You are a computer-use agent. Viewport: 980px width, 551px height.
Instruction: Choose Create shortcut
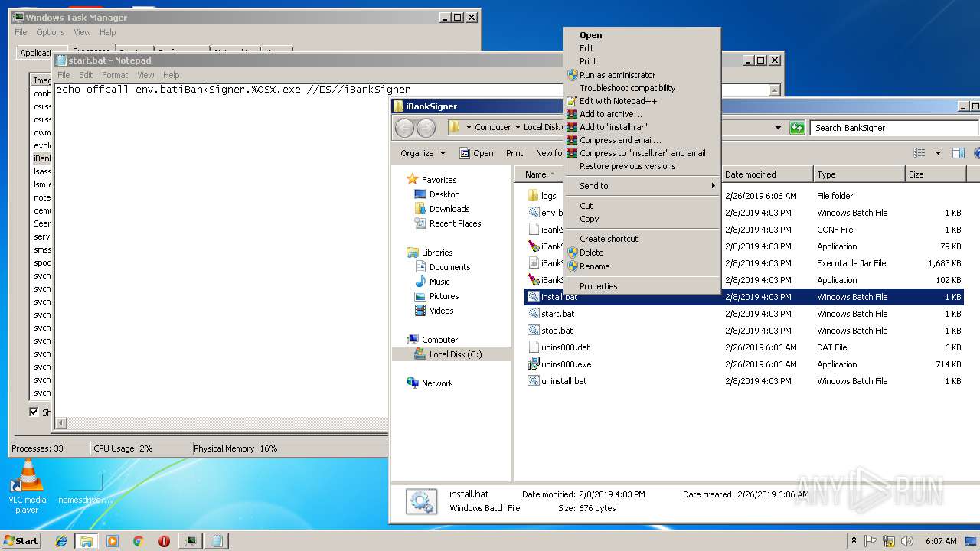642,239
